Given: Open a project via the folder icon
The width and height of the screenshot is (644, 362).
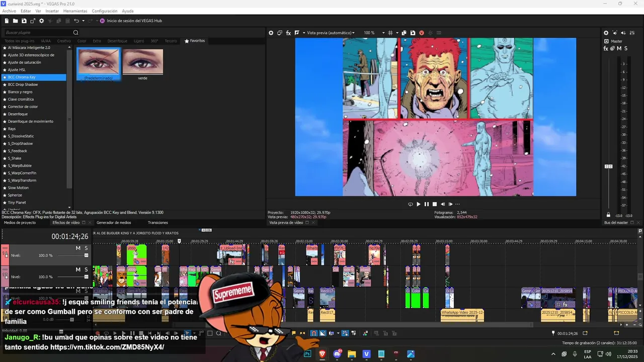Looking at the screenshot, I should point(15,21).
